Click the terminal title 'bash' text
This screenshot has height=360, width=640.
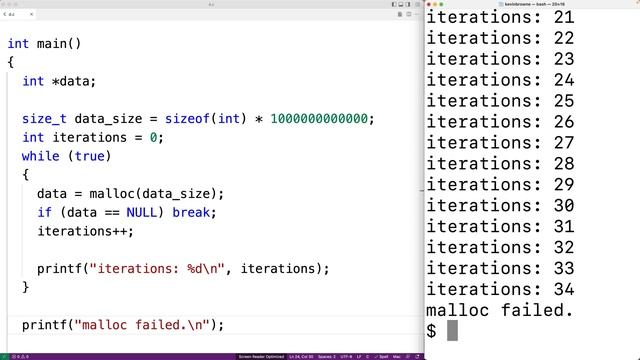[x=541, y=4]
